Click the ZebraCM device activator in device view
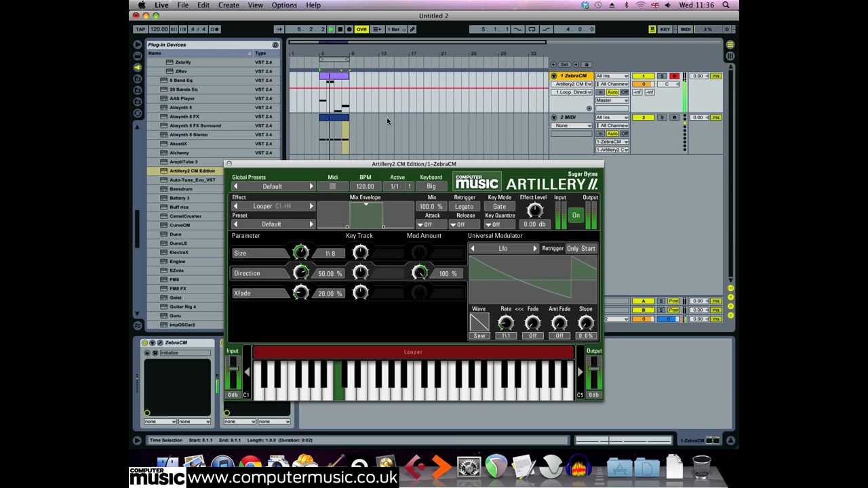The height and width of the screenshot is (488, 868). (x=144, y=343)
